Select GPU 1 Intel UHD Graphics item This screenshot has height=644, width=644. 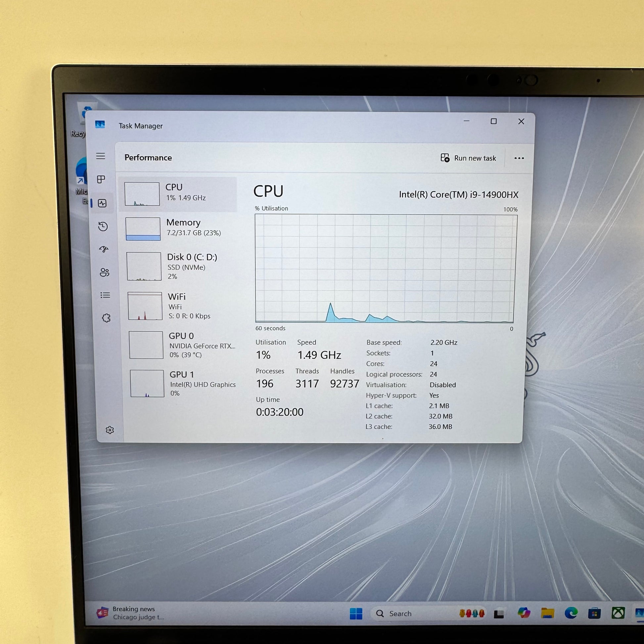pos(183,383)
